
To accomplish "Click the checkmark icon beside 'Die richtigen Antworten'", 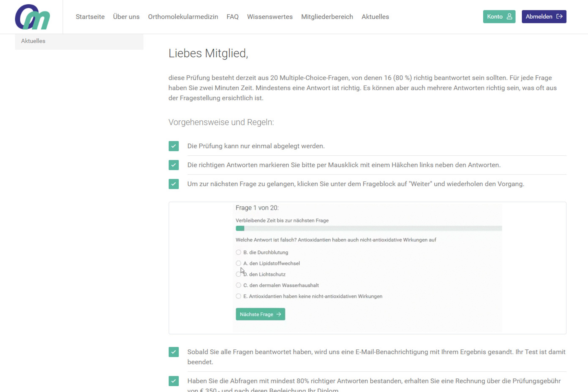I will click(173, 165).
